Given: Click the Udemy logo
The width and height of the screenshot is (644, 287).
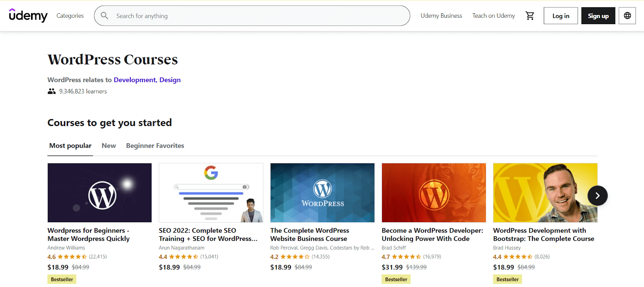Looking at the screenshot, I should pyautogui.click(x=28, y=16).
